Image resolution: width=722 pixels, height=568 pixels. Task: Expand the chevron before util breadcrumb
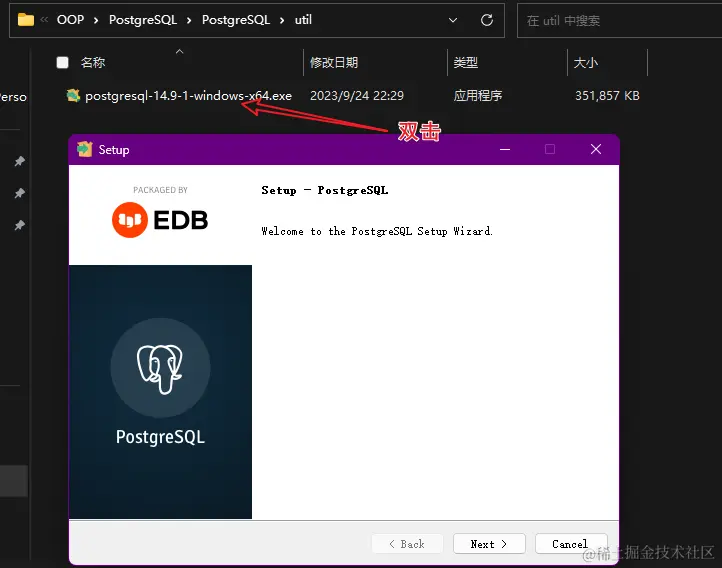[x=282, y=20]
